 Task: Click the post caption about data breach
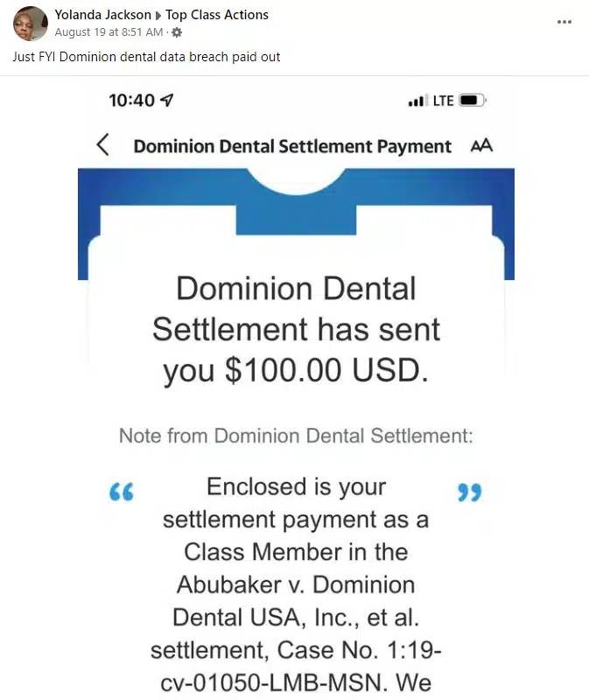click(x=146, y=57)
